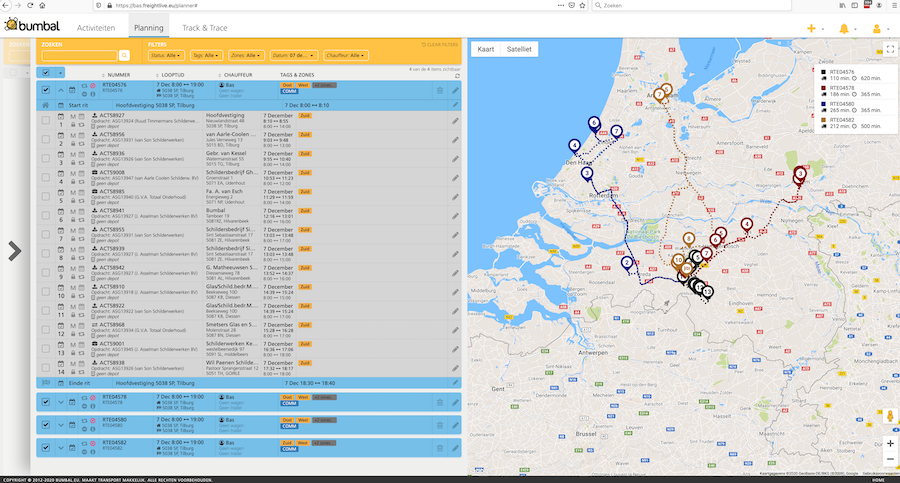Uncheck route RTE04578 checkbox
Screen dimensions: 900x483
click(x=46, y=403)
